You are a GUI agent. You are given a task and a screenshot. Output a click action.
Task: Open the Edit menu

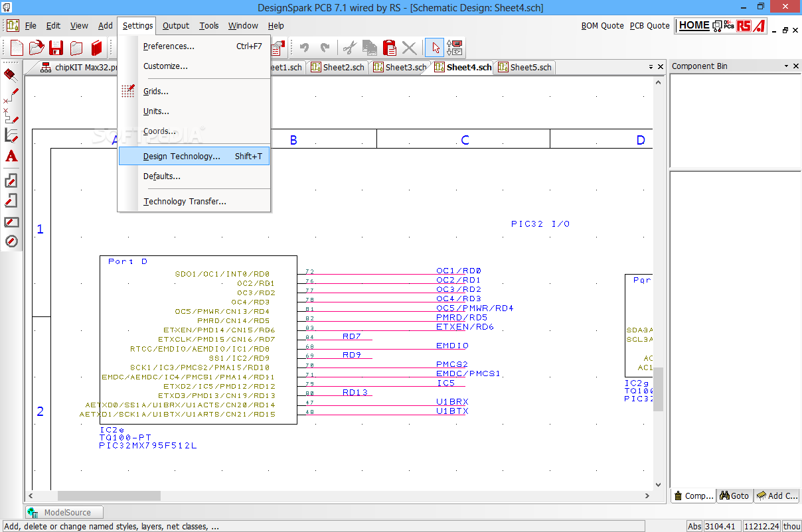(53, 26)
